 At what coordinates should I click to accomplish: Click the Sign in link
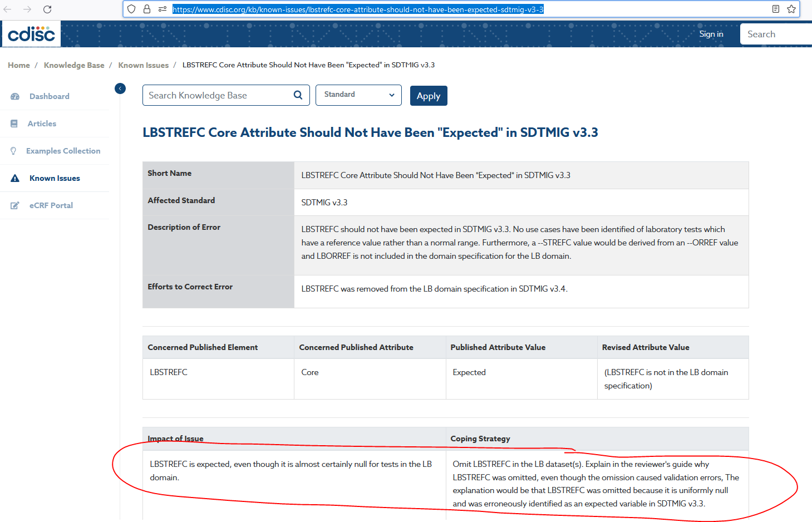point(711,34)
